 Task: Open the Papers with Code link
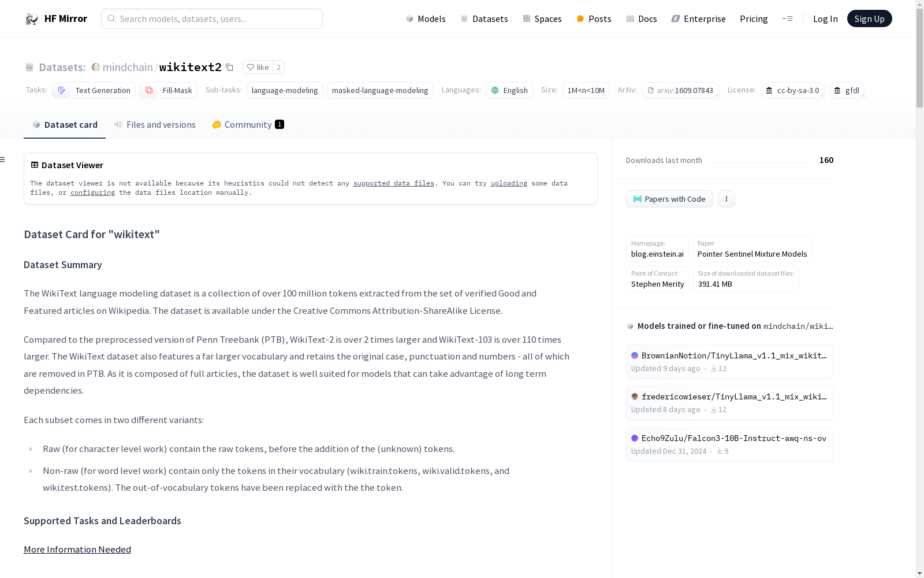[x=669, y=199]
